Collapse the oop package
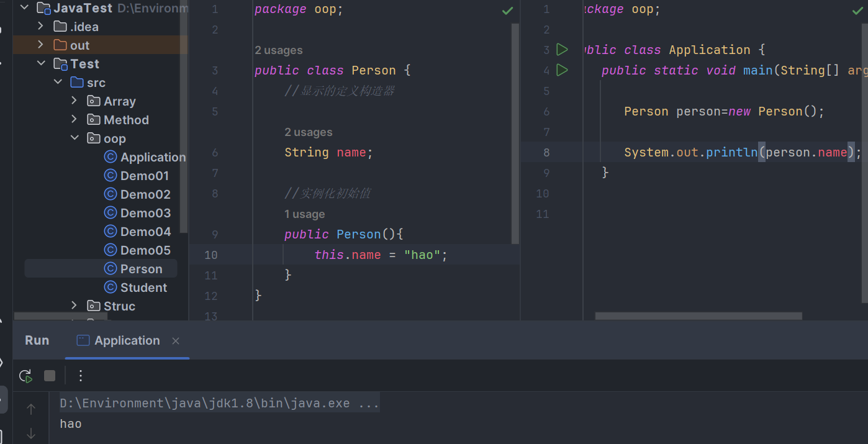868x444 pixels. pyautogui.click(x=75, y=138)
